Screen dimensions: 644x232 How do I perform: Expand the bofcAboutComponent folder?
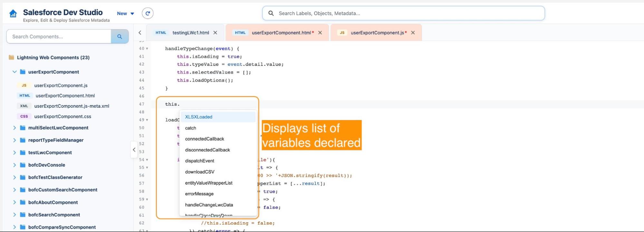click(x=14, y=202)
